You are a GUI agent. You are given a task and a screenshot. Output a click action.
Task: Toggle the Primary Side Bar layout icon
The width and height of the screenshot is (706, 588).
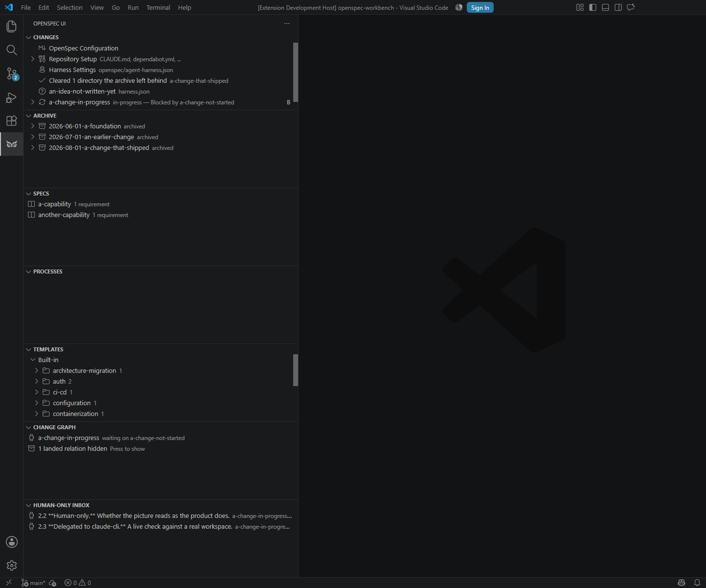point(593,7)
